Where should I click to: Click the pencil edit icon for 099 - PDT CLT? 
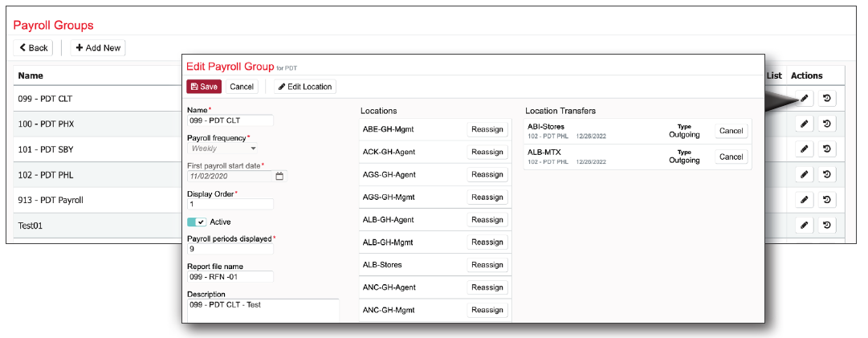point(804,99)
